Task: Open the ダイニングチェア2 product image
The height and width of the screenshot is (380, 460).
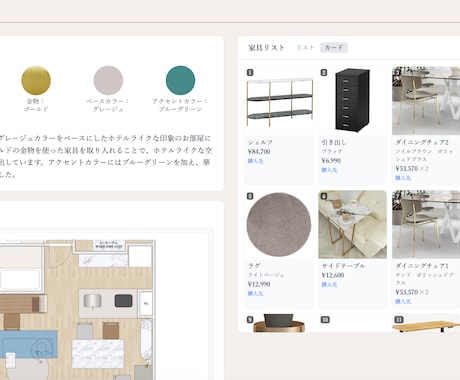Action: (426, 101)
